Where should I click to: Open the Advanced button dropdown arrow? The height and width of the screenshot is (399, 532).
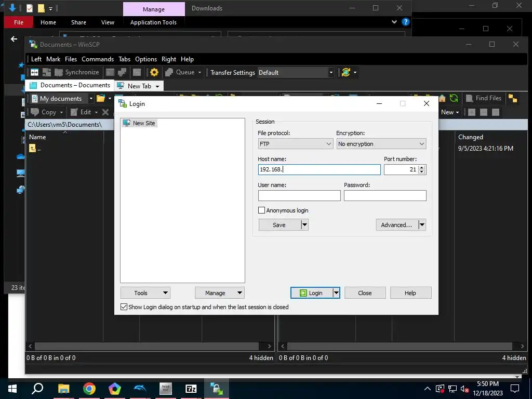[x=422, y=224]
